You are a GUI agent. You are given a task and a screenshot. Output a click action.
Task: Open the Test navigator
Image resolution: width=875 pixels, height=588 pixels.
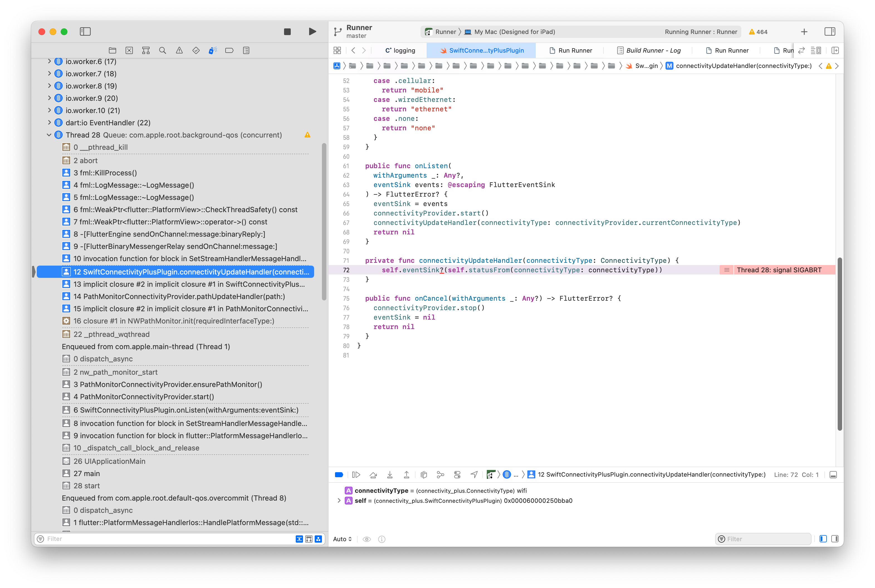[196, 50]
